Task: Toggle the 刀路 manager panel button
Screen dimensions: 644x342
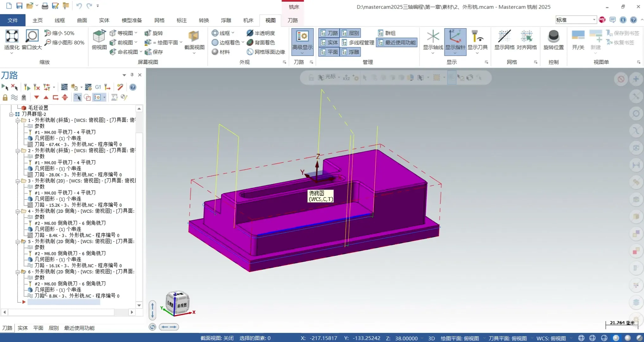Action: coord(329,33)
